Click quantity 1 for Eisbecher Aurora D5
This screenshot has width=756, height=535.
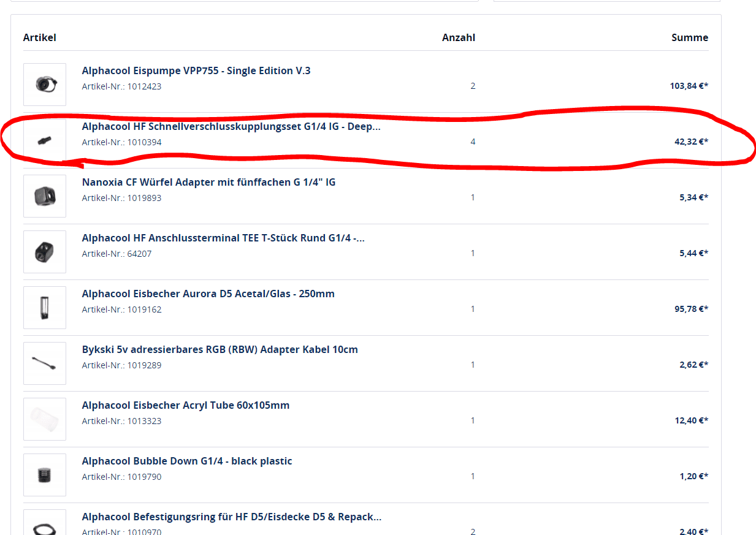[473, 309]
